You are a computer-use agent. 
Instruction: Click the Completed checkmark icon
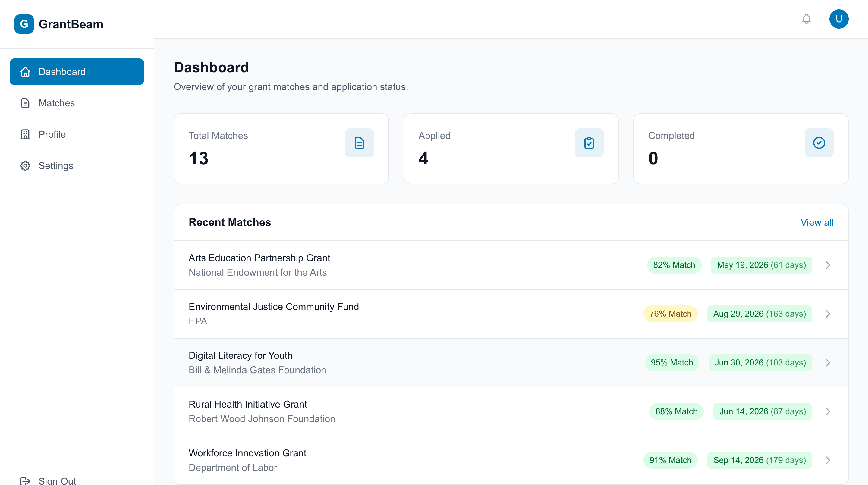tap(819, 142)
